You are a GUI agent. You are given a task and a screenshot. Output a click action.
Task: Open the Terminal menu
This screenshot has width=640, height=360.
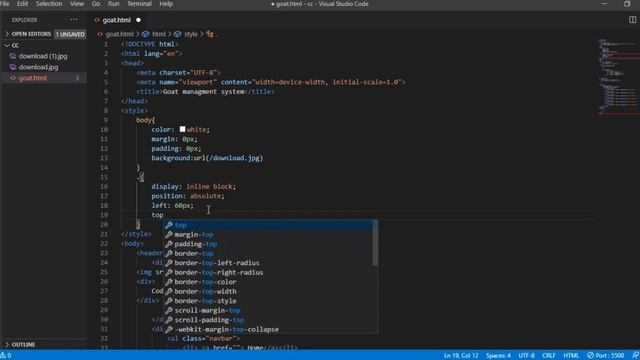coord(139,4)
